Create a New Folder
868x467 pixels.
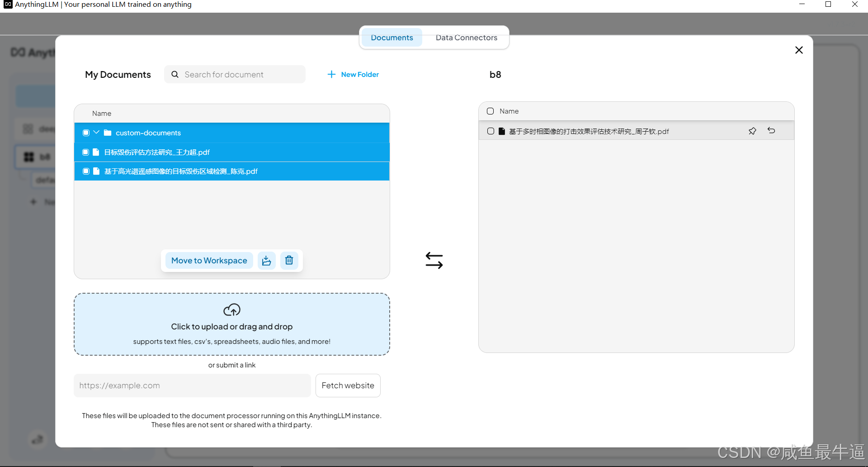point(353,74)
